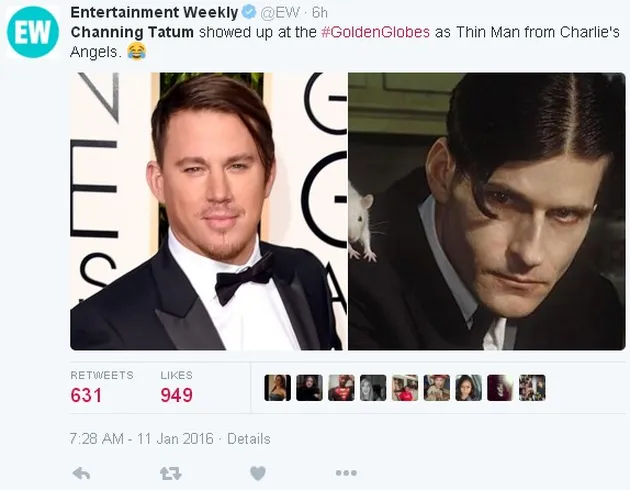The image size is (630, 490).
Task: Open the left red carpet photo
Action: point(208,211)
